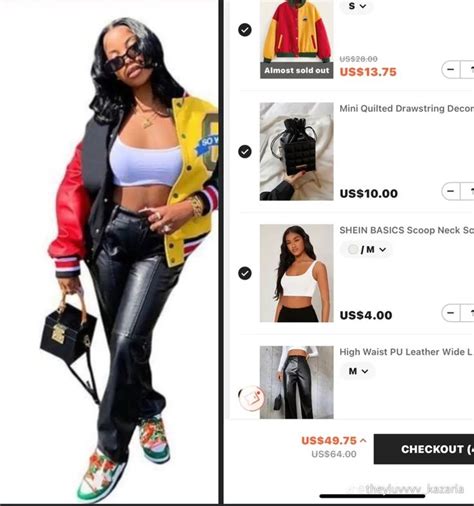Uncheck the colorblock jacket item checkbox
This screenshot has height=506, width=474.
[x=245, y=30]
